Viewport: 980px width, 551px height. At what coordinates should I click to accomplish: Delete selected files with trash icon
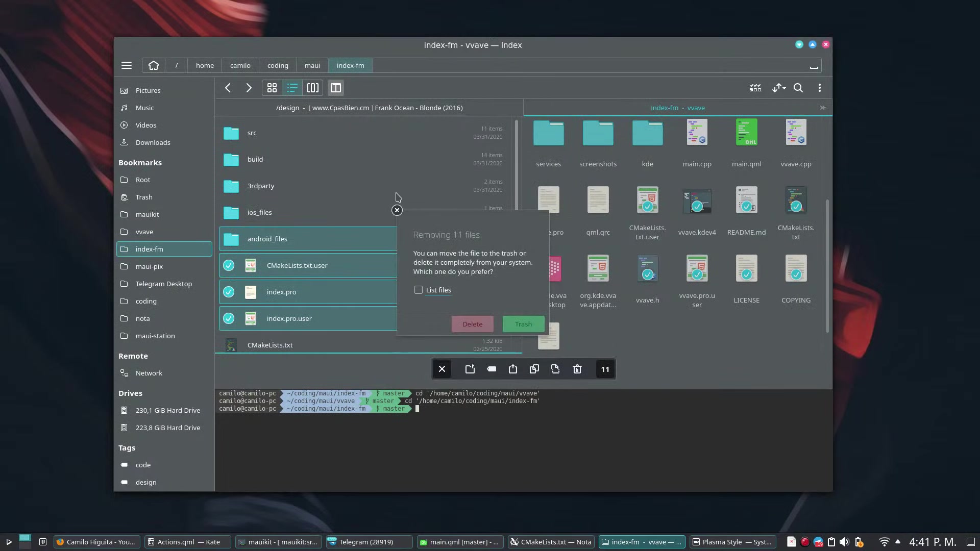[577, 369]
